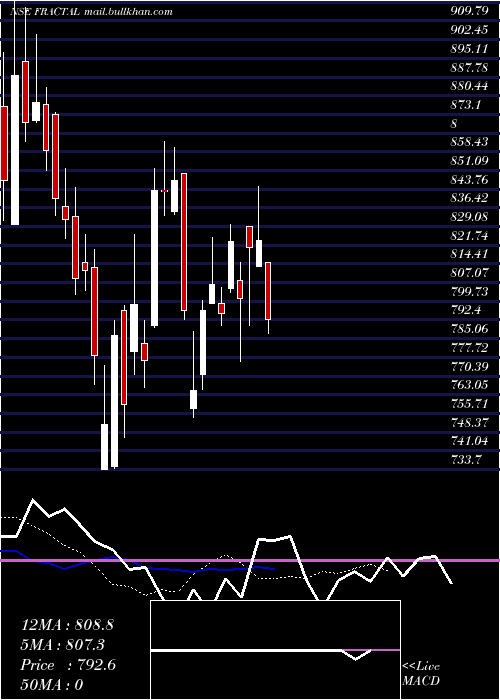Choose the 741.04 axis label
Image resolution: width=500 pixels, height=700 pixels.
[x=469, y=441]
